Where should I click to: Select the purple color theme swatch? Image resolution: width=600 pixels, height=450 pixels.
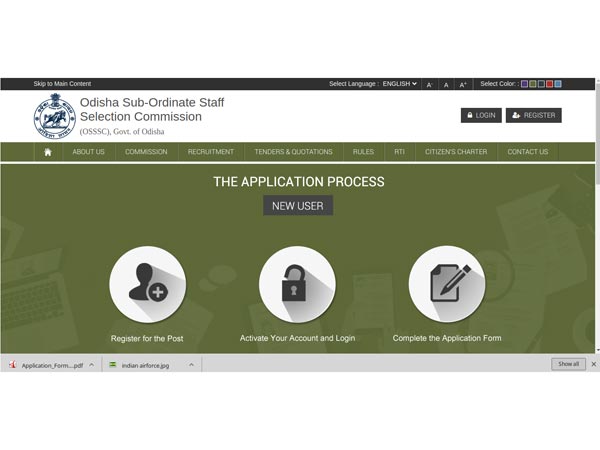coord(525,84)
